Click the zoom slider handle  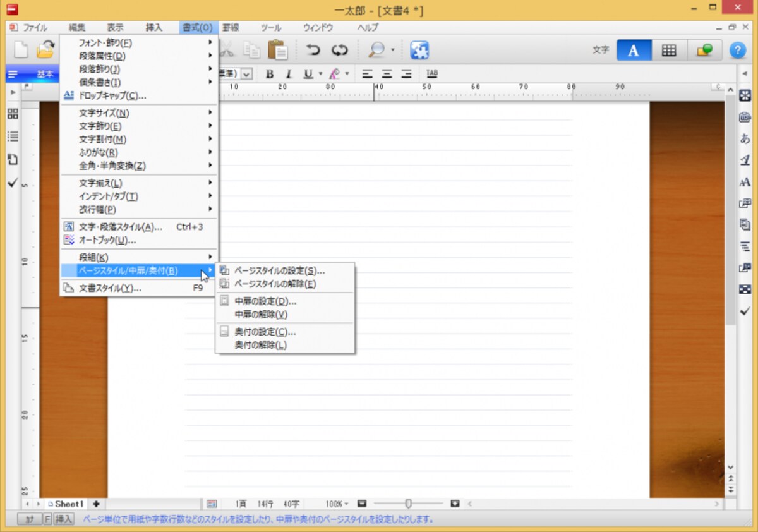pyautogui.click(x=409, y=504)
